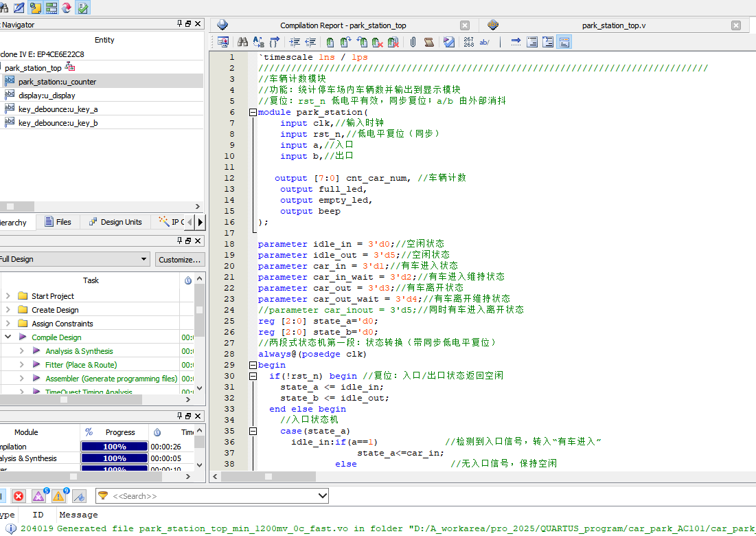The image size is (756, 536).
Task: Pin the Tasks panel
Action: pyautogui.click(x=179, y=241)
